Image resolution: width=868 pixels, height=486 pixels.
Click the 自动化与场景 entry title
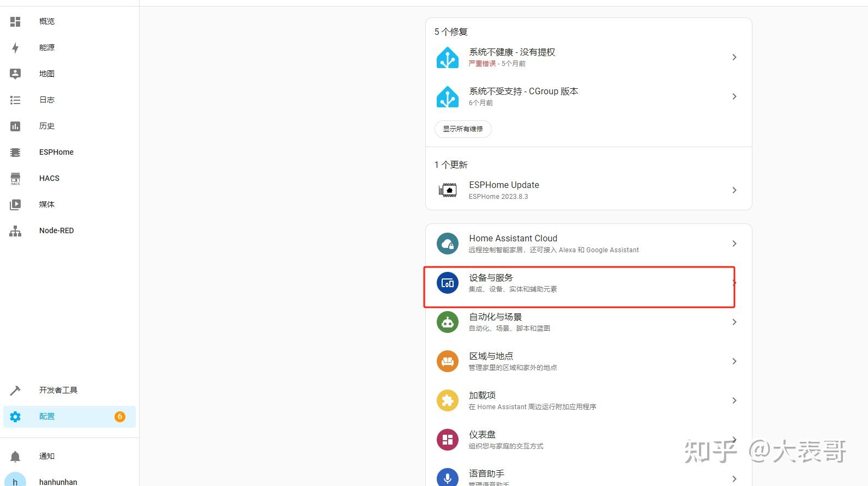pos(496,317)
